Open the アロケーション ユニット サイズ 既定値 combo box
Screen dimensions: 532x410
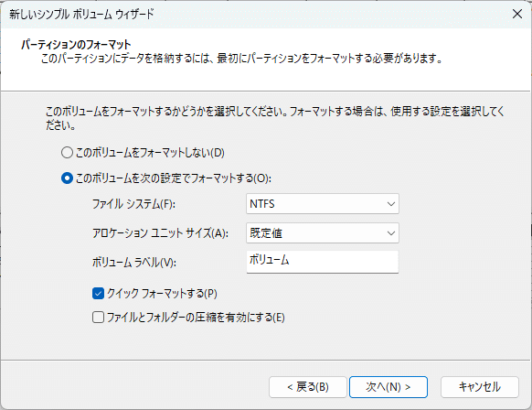(323, 233)
